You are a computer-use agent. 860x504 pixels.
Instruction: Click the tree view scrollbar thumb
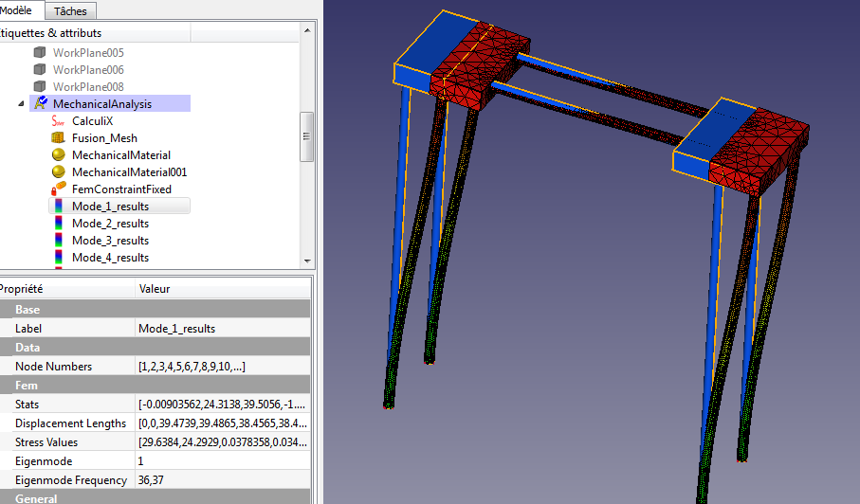pyautogui.click(x=306, y=136)
